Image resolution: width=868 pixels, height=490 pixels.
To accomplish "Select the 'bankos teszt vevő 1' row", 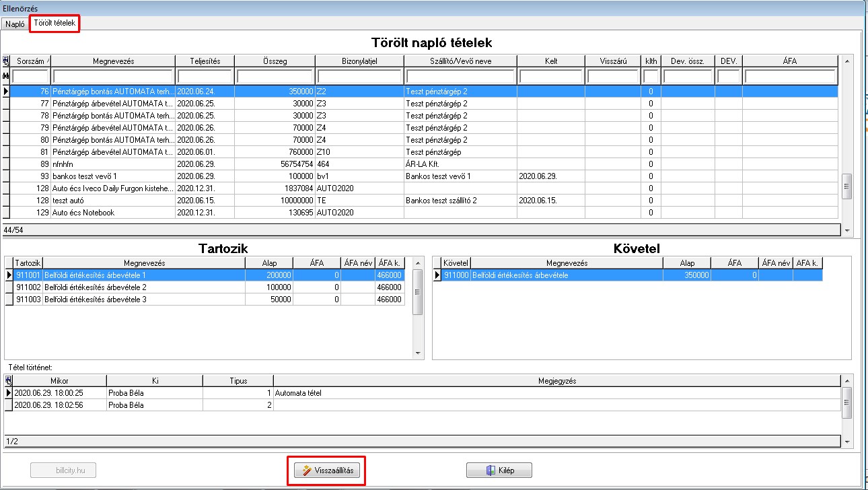I will (x=424, y=176).
